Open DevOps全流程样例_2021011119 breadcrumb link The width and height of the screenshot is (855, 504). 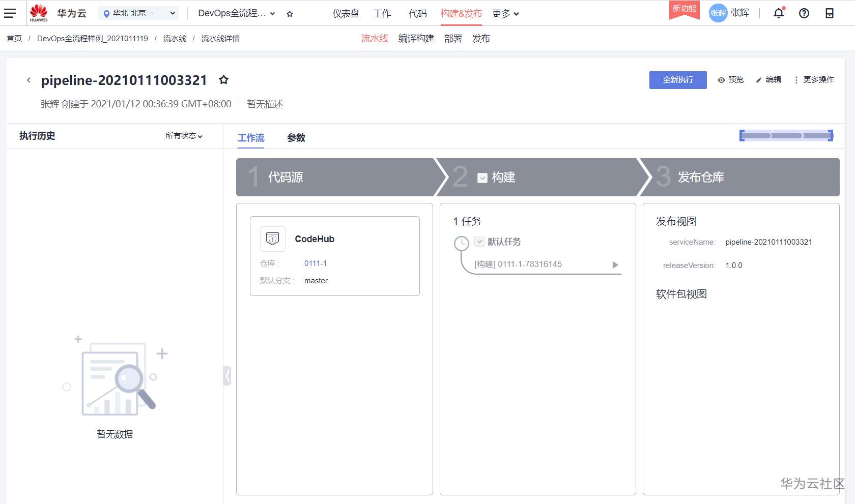tap(93, 39)
